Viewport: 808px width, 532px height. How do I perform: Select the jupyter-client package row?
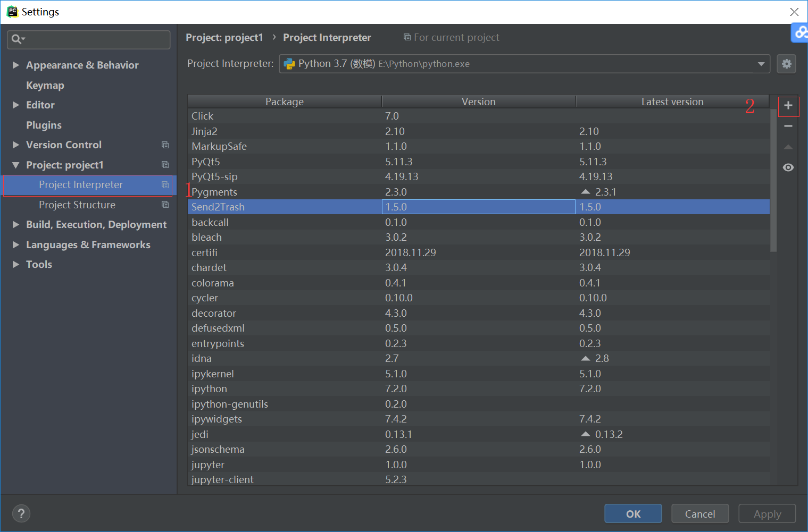click(479, 479)
